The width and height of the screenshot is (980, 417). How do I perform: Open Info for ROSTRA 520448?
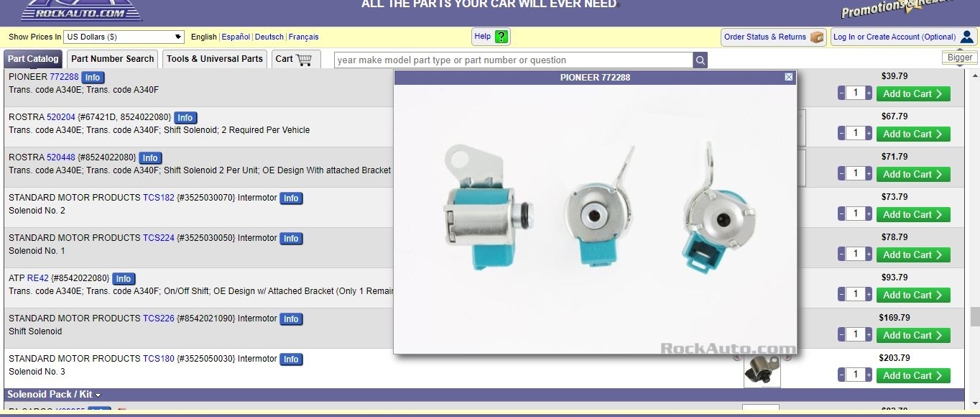click(150, 158)
